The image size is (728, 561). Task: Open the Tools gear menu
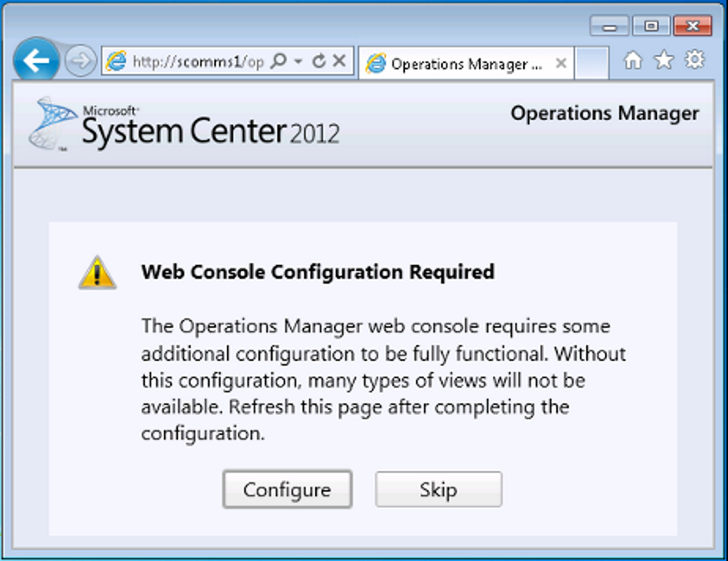(x=695, y=59)
